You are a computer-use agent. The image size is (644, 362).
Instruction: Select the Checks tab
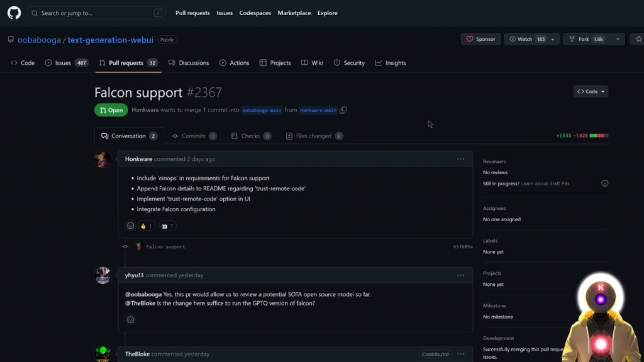[251, 136]
